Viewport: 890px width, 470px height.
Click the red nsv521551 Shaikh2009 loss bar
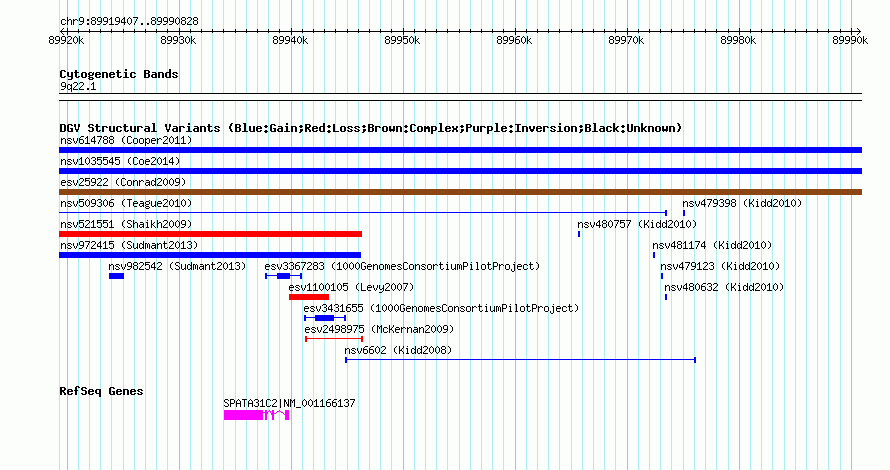pyautogui.click(x=211, y=234)
